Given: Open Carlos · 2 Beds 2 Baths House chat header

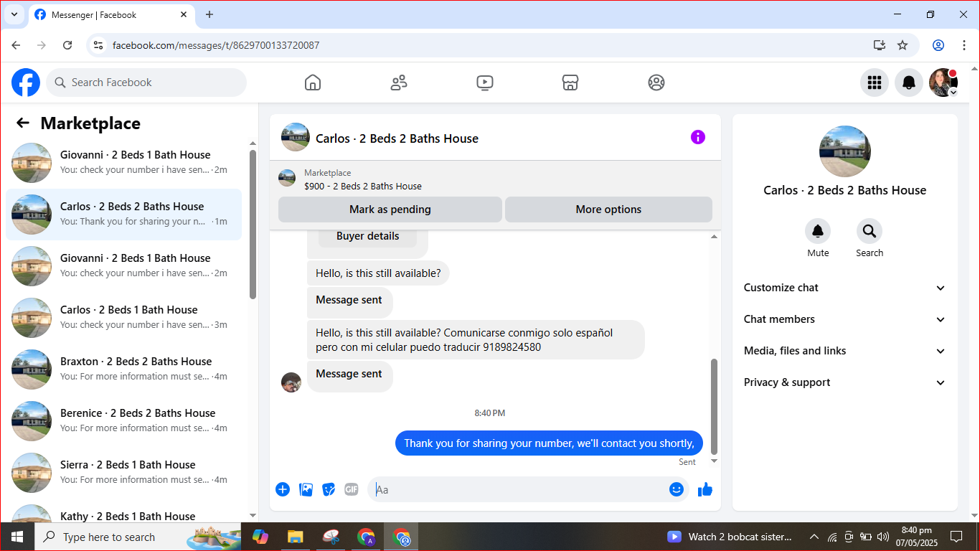Looking at the screenshot, I should coord(397,138).
